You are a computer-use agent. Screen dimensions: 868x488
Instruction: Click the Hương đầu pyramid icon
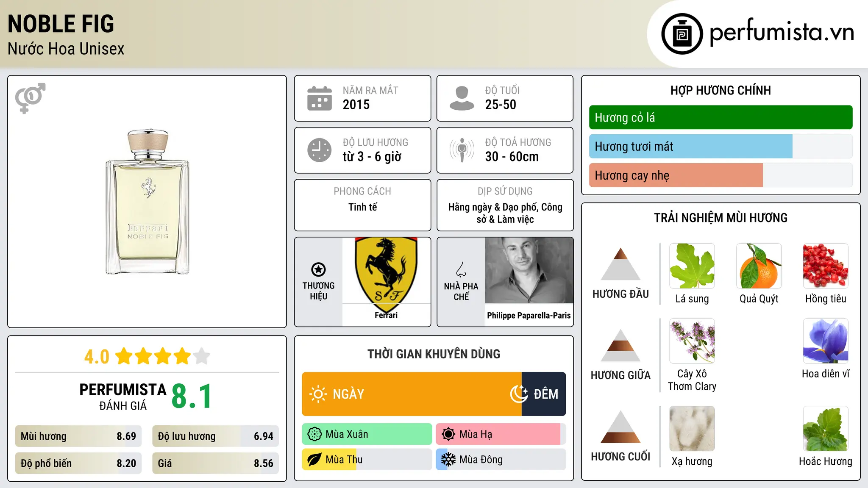[620, 264]
